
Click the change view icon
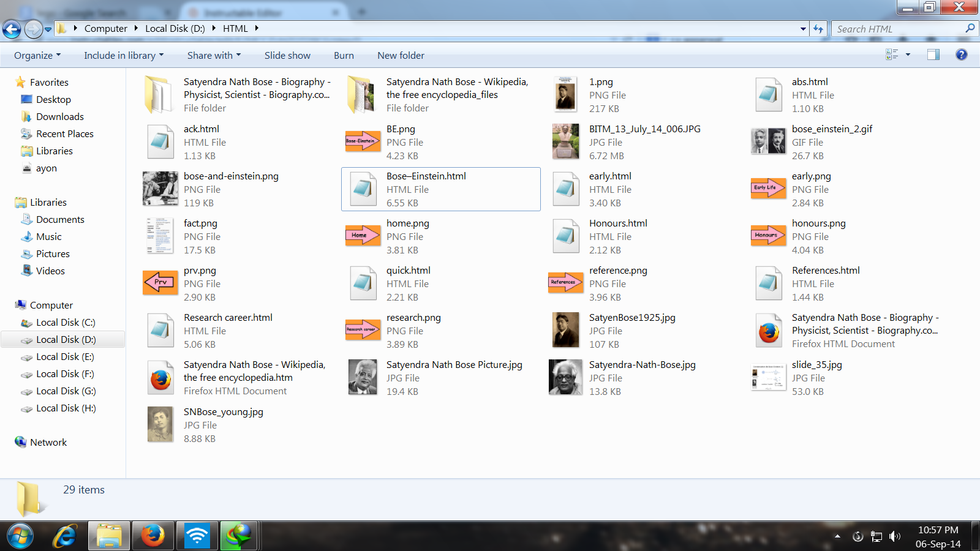click(892, 54)
